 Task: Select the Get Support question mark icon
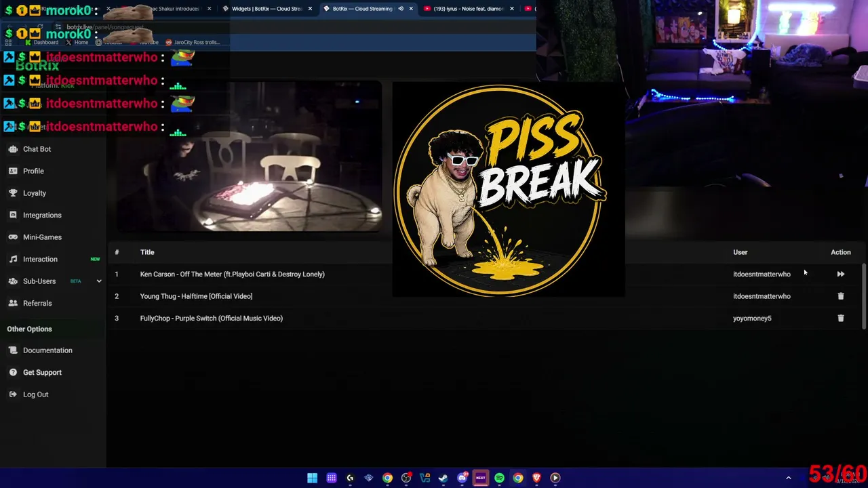pos(13,372)
